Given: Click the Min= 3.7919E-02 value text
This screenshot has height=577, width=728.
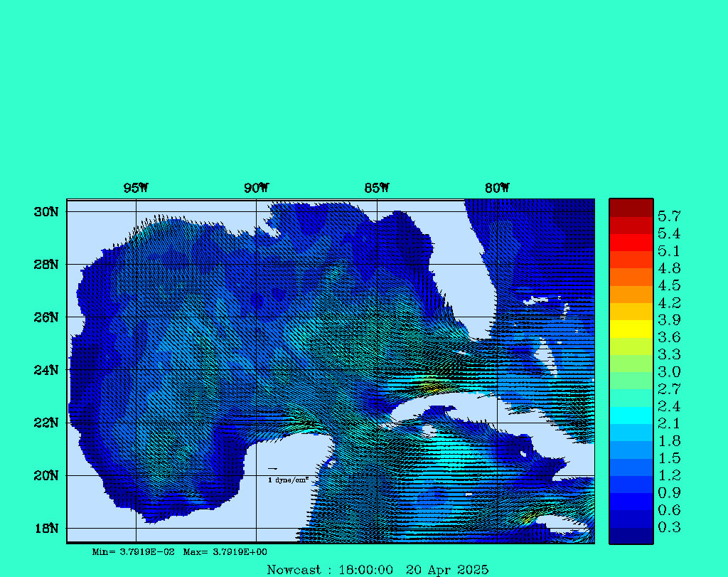Looking at the screenshot, I should (133, 551).
